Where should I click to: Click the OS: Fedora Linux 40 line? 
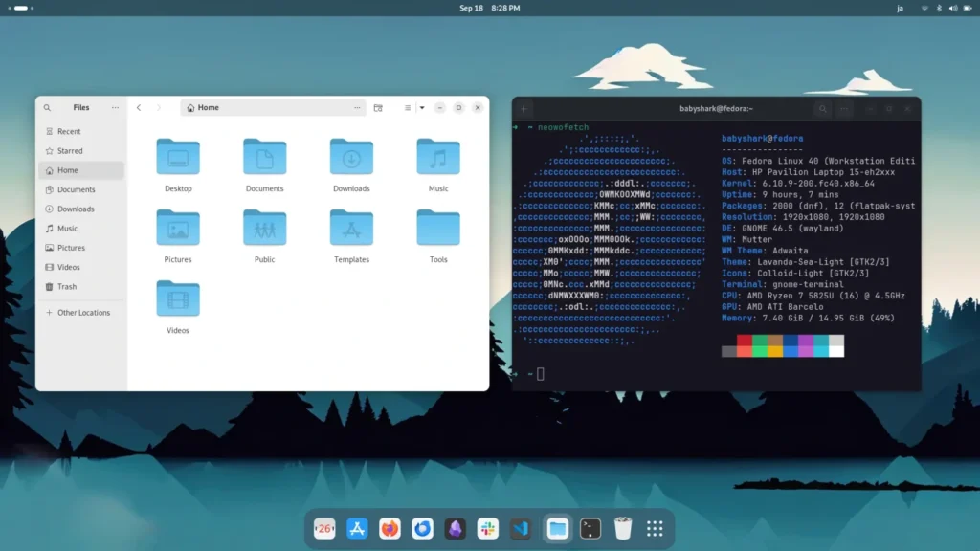point(818,161)
